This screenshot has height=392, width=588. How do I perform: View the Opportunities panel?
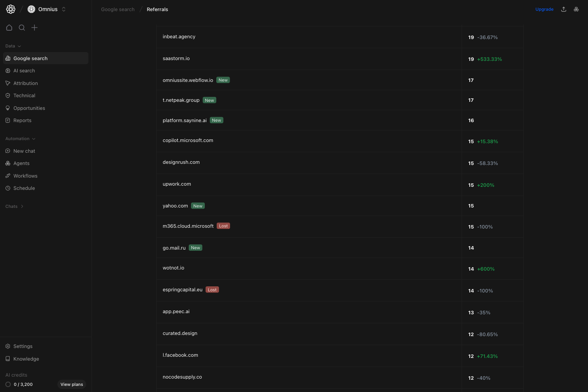click(29, 108)
